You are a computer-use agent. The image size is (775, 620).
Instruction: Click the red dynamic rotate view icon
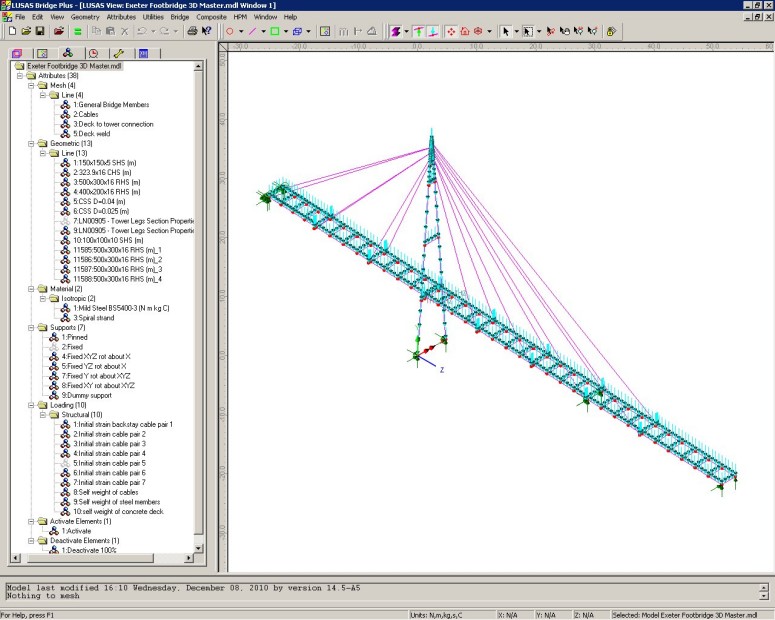[x=451, y=32]
